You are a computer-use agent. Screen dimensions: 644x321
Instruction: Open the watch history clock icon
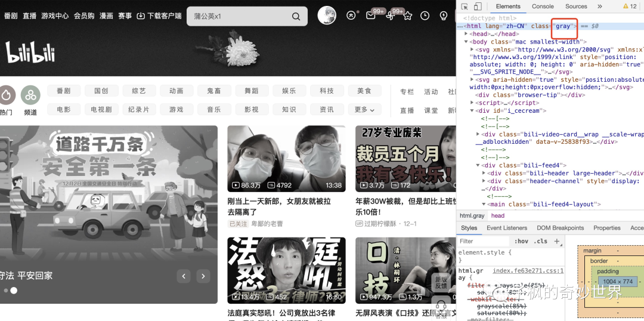tap(425, 16)
